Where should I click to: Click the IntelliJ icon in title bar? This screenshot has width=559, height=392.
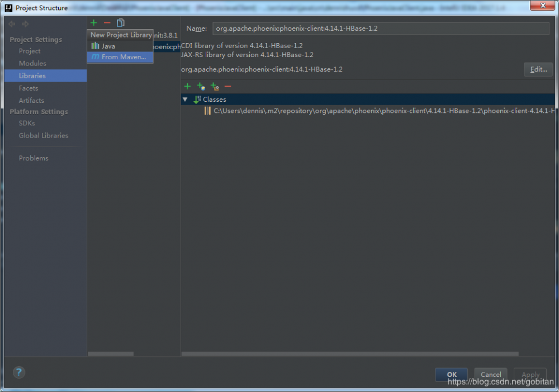tap(8, 8)
